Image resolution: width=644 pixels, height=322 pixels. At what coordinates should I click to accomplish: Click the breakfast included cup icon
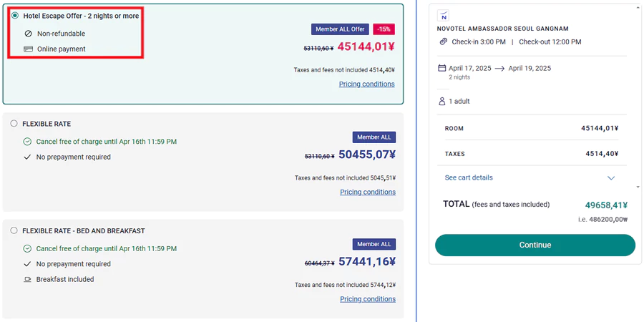pos(27,280)
